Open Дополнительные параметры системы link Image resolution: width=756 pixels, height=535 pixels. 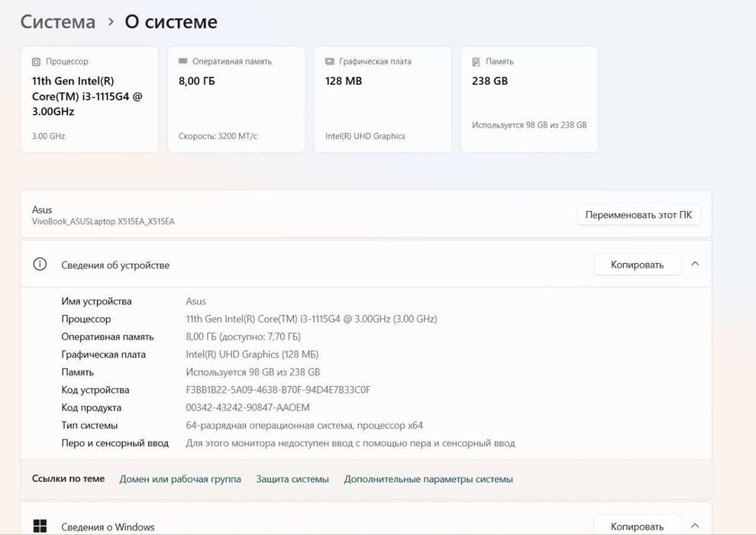[428, 479]
